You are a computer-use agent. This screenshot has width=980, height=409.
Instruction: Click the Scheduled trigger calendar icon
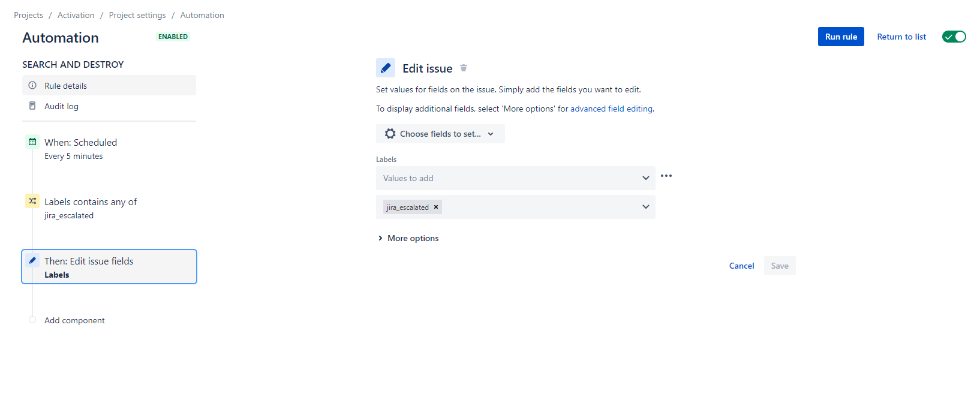tap(32, 142)
